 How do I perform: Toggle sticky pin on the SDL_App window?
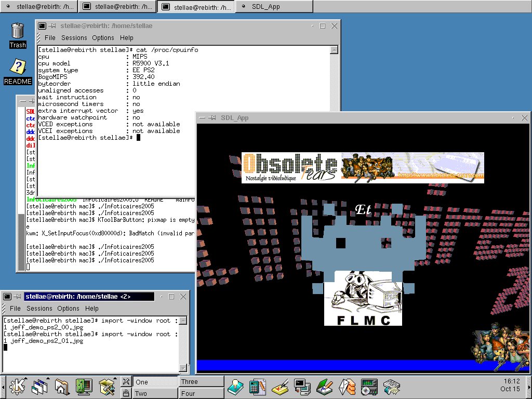(x=212, y=118)
